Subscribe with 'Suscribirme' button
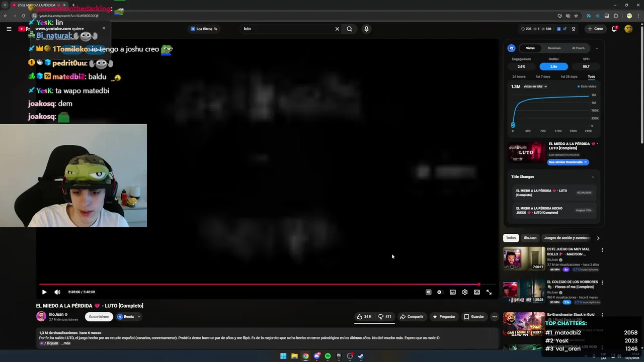The width and height of the screenshot is (644, 362). (x=99, y=317)
